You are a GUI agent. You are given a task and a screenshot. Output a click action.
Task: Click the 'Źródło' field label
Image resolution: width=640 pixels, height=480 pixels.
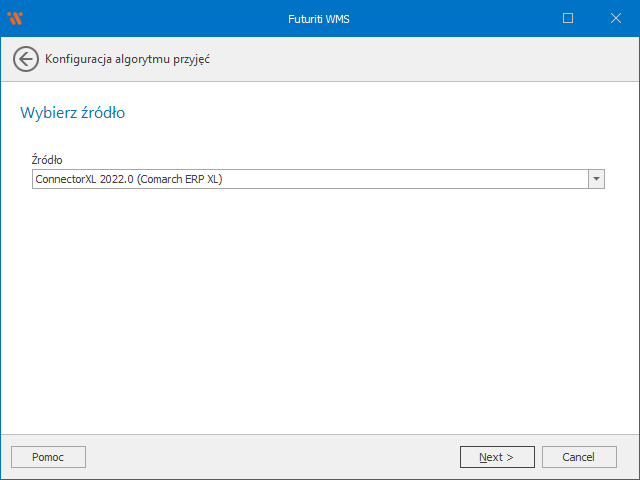pyautogui.click(x=48, y=160)
